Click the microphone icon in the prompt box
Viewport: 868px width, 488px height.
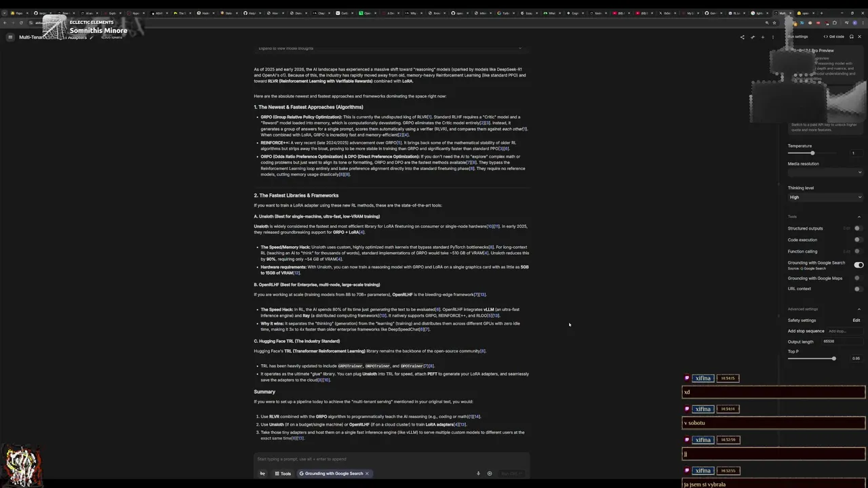coord(478,474)
